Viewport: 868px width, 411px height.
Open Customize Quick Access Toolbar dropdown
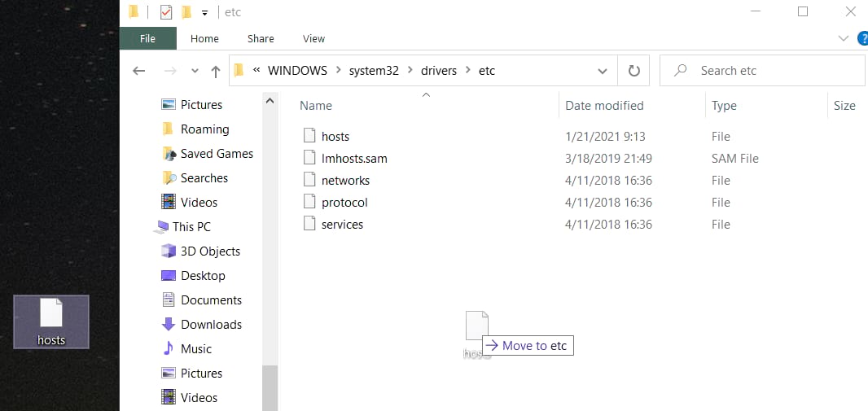[x=205, y=12]
